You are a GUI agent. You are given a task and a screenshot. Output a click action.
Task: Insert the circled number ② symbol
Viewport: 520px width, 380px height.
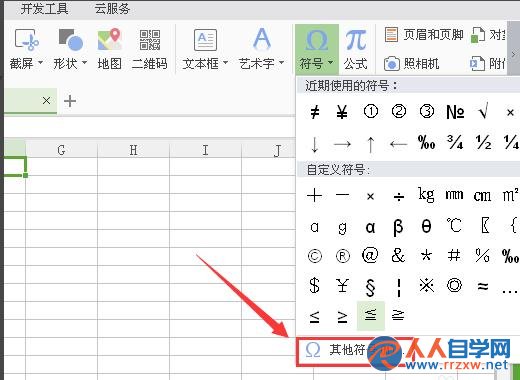(399, 112)
